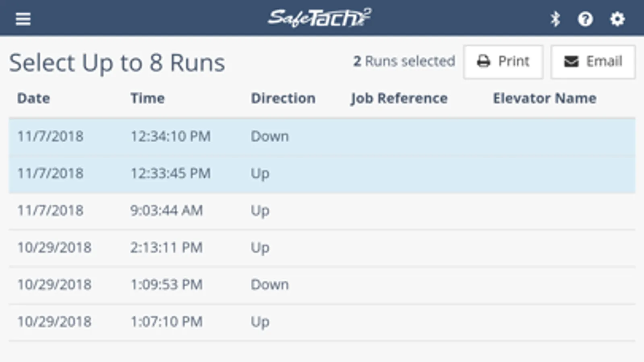Open the help question mark icon
Viewport: 644px width, 362px height.
pos(585,19)
